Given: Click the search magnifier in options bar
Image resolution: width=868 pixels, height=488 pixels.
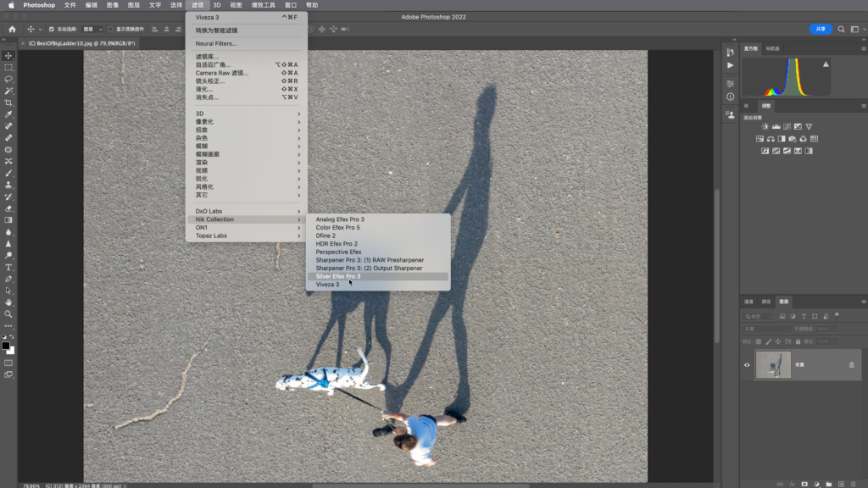Looking at the screenshot, I should 841,30.
